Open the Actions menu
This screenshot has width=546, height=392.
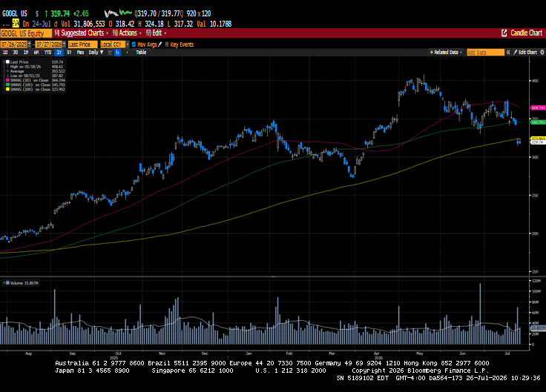point(127,33)
